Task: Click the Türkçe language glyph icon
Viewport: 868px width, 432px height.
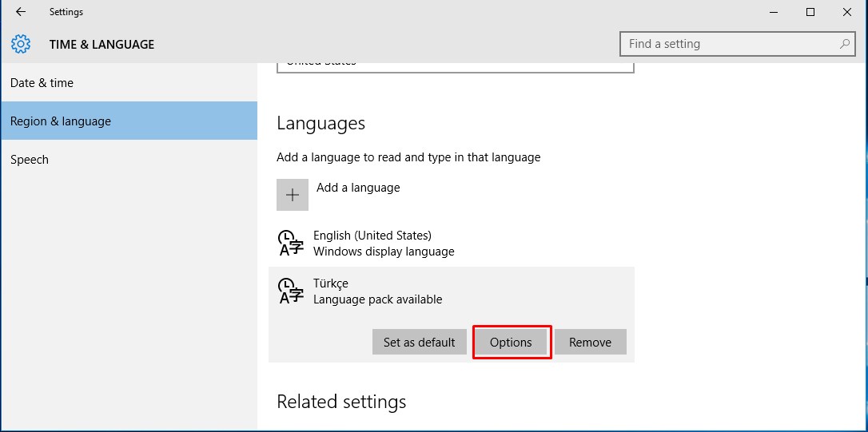Action: coord(290,291)
